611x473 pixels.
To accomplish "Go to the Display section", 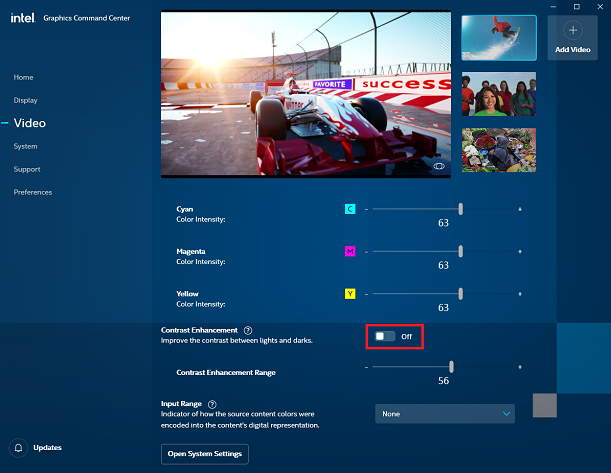I will (x=25, y=100).
